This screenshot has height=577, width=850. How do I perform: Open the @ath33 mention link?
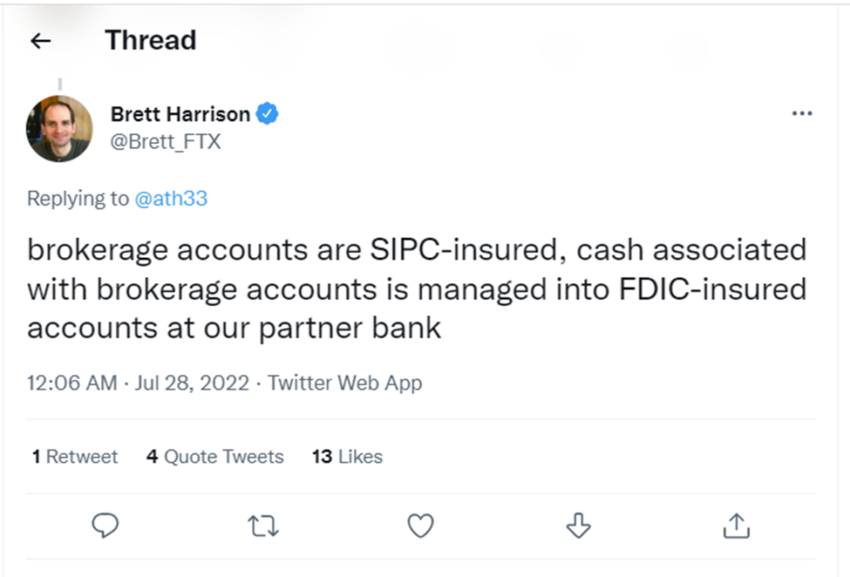coord(171,198)
